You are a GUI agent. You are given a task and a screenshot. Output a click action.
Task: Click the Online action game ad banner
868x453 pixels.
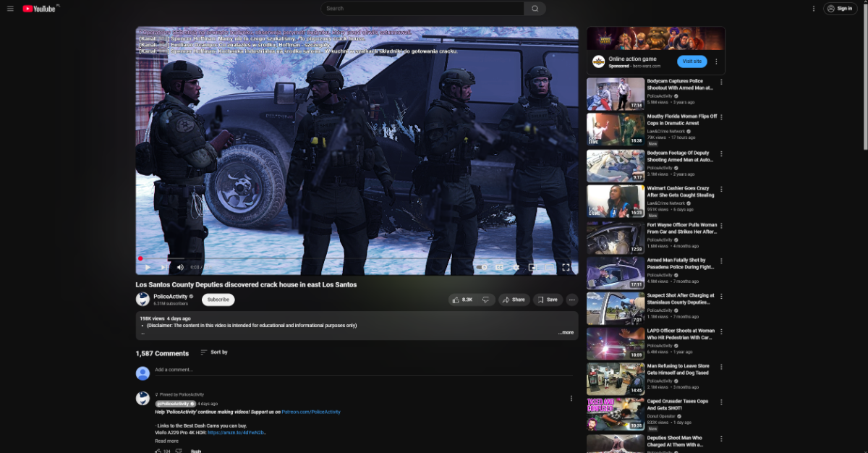[x=656, y=38]
